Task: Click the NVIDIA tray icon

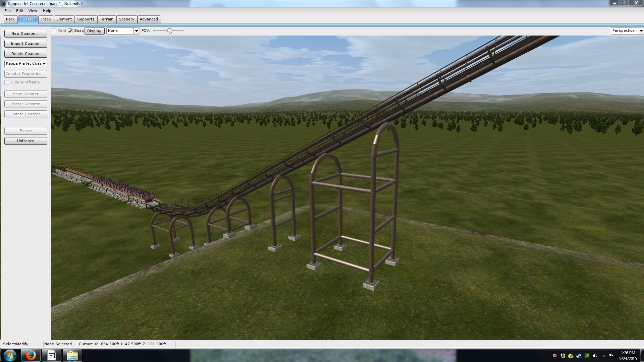Action: point(587,356)
